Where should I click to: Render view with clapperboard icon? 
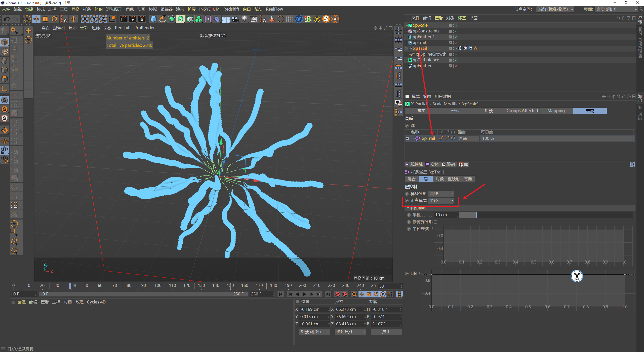pos(124,19)
